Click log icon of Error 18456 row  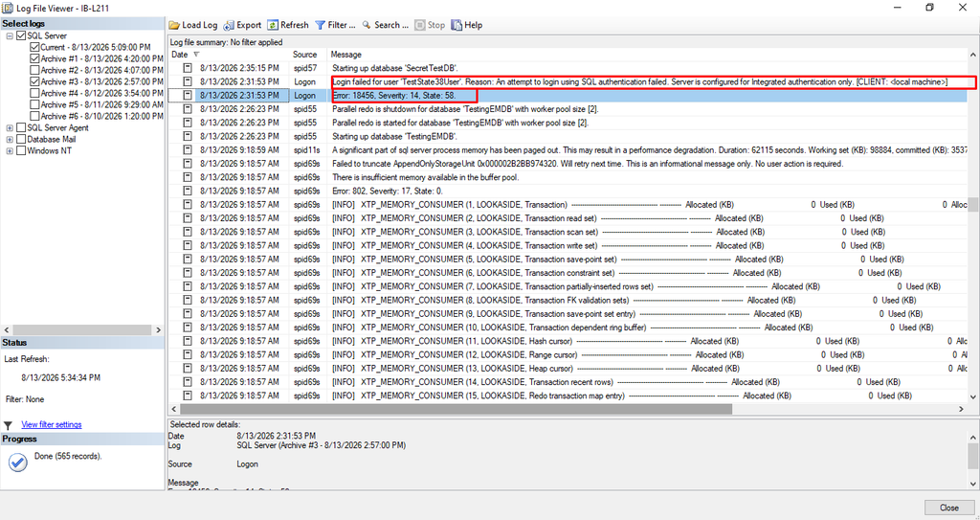[187, 96]
